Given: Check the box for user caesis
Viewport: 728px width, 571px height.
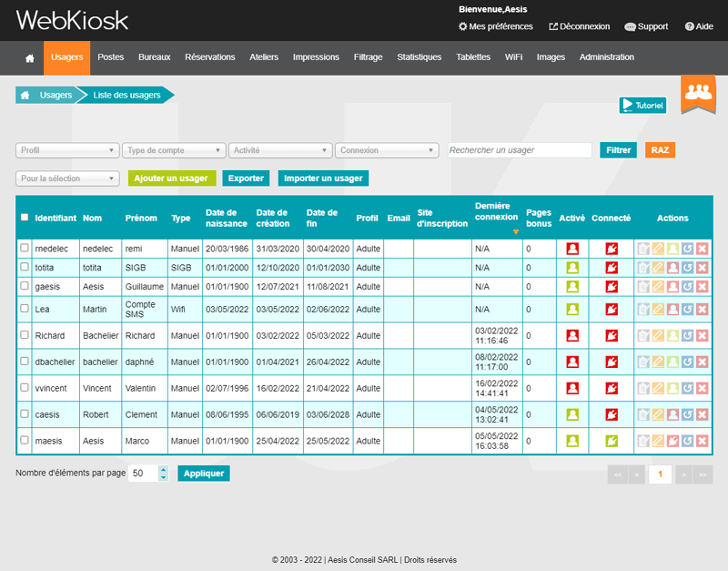Looking at the screenshot, I should pyautogui.click(x=25, y=414).
